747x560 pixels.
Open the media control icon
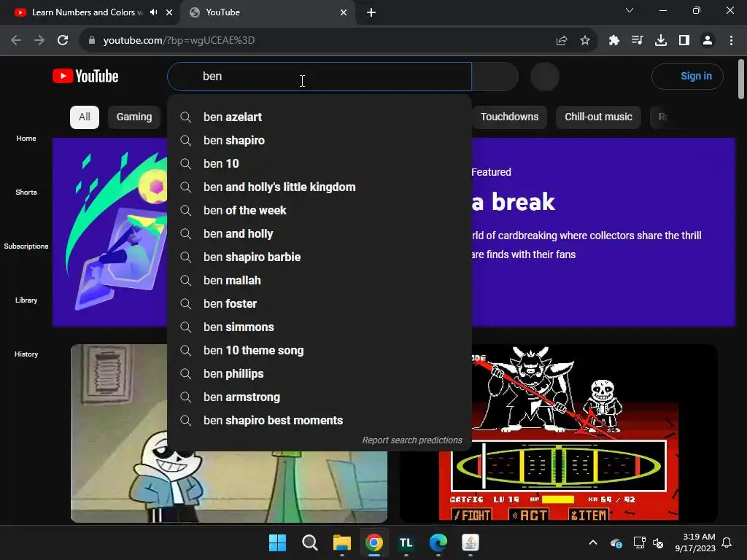[x=637, y=41]
